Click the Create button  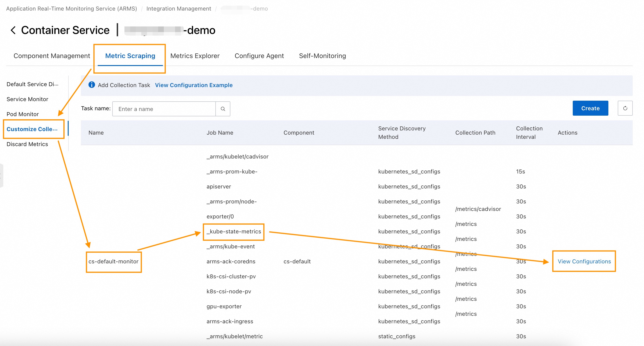pos(590,108)
